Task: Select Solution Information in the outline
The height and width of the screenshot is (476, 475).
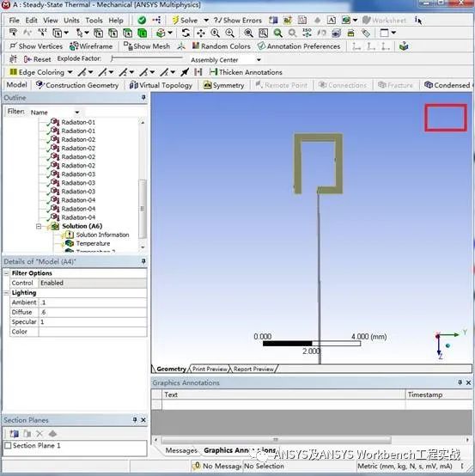Action: 102,235
